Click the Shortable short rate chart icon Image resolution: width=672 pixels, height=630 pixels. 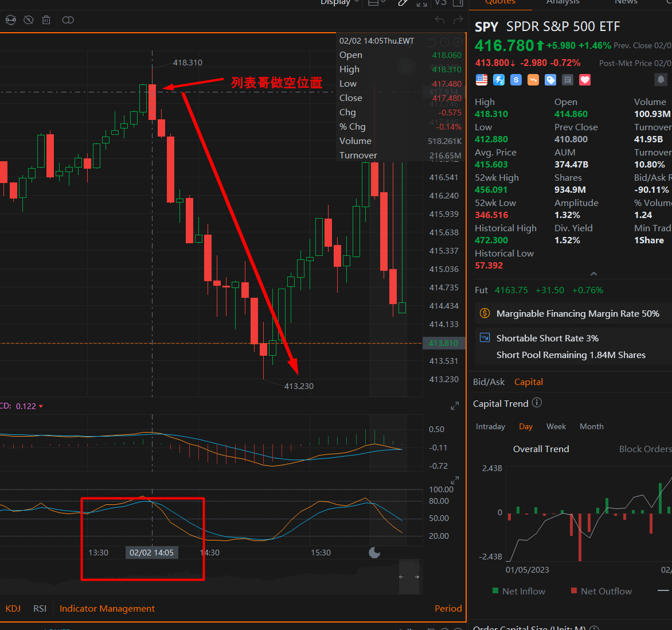click(x=485, y=337)
